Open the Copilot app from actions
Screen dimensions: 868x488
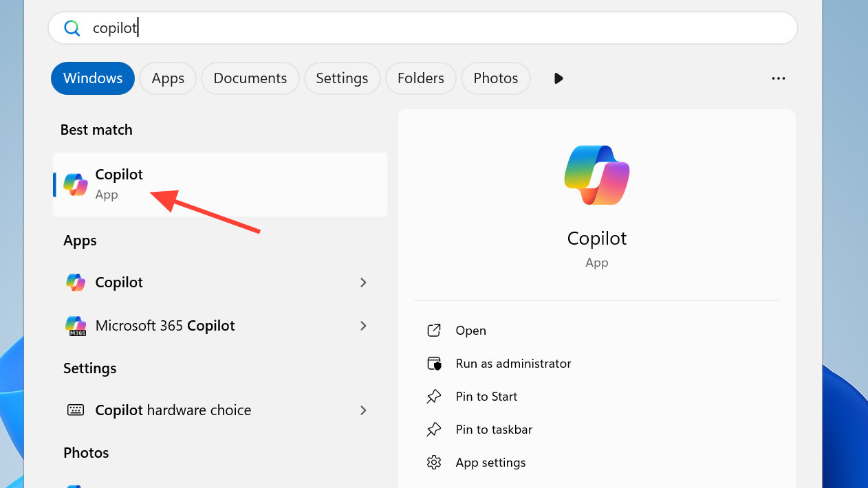pyautogui.click(x=470, y=331)
